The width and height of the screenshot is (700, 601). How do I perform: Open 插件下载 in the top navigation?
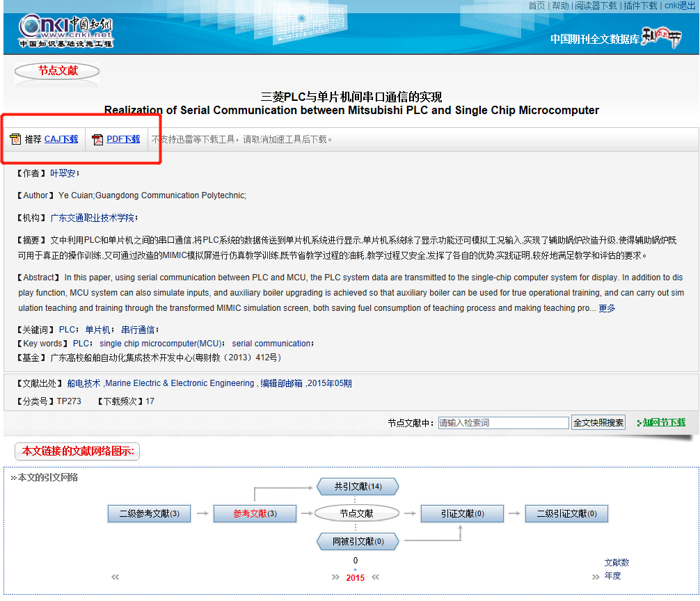point(640,6)
